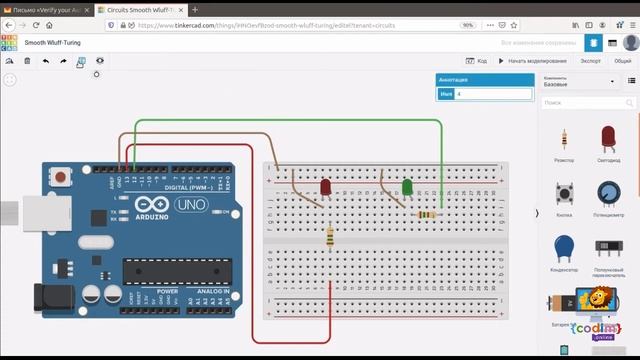Select the Slide switch component in library
640x360 pixels.
coord(609,257)
